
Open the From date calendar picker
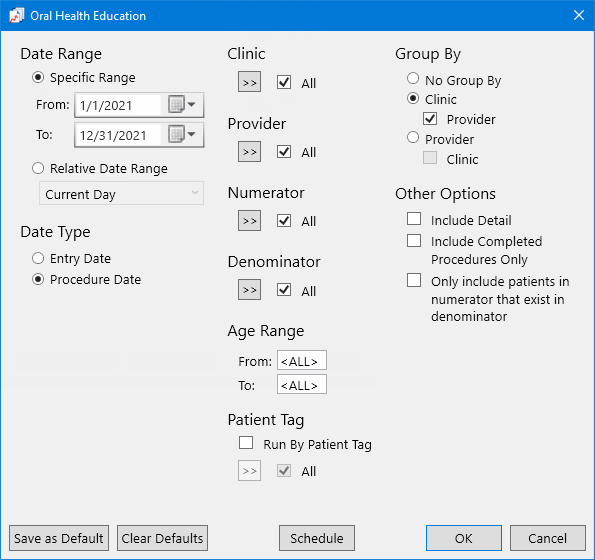tap(182, 104)
